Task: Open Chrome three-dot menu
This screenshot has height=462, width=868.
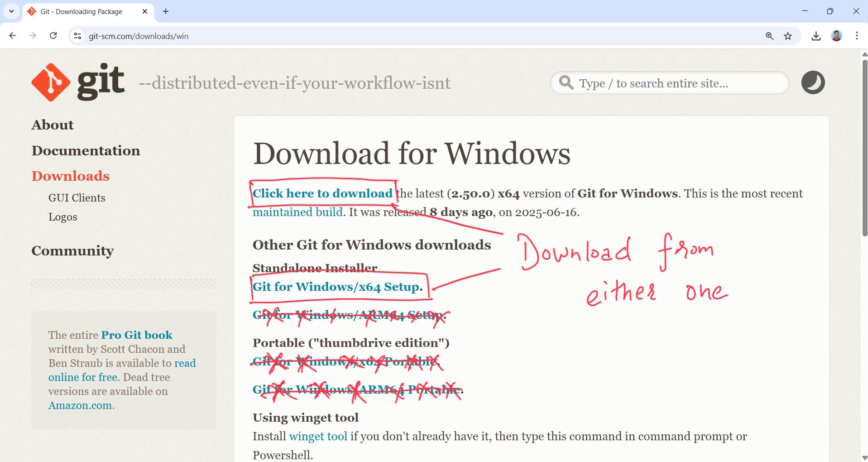Action: [857, 36]
